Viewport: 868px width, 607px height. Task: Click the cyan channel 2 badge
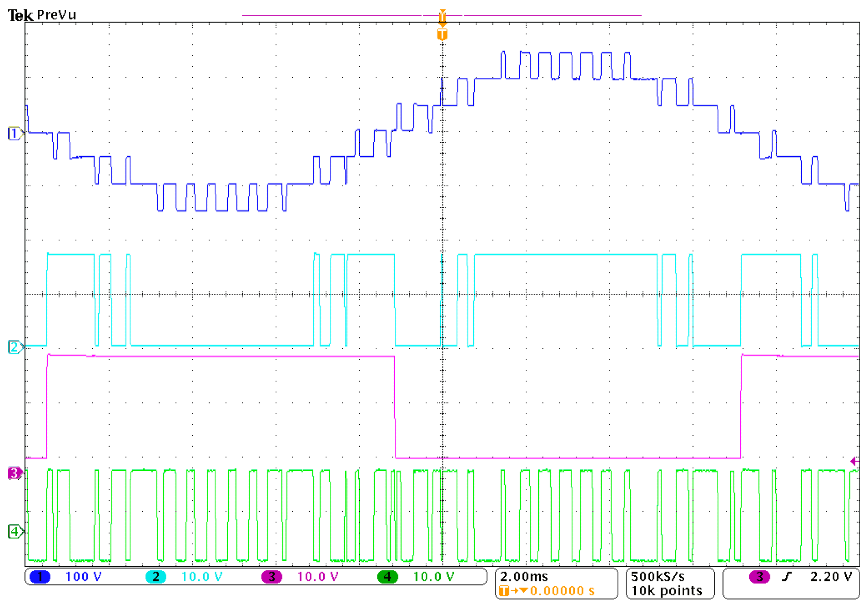click(156, 576)
